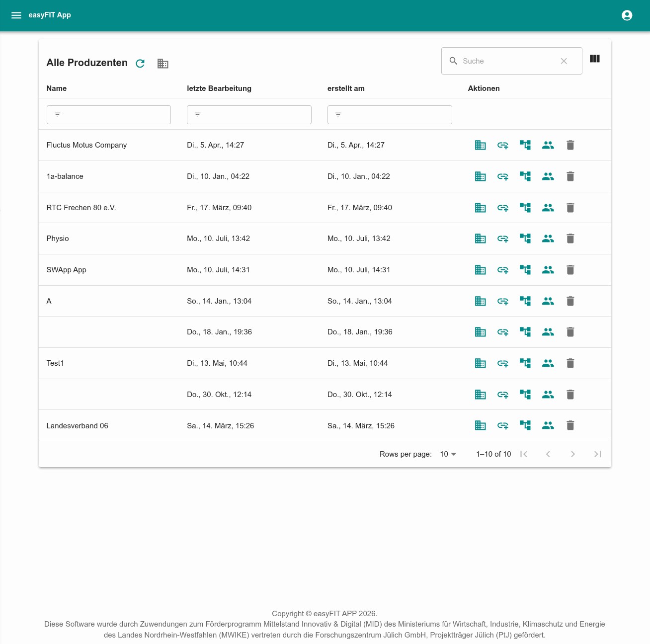This screenshot has width=650, height=644.
Task: Open the hierarchy view for RTC Frechen 80 e.V.
Action: pos(525,208)
